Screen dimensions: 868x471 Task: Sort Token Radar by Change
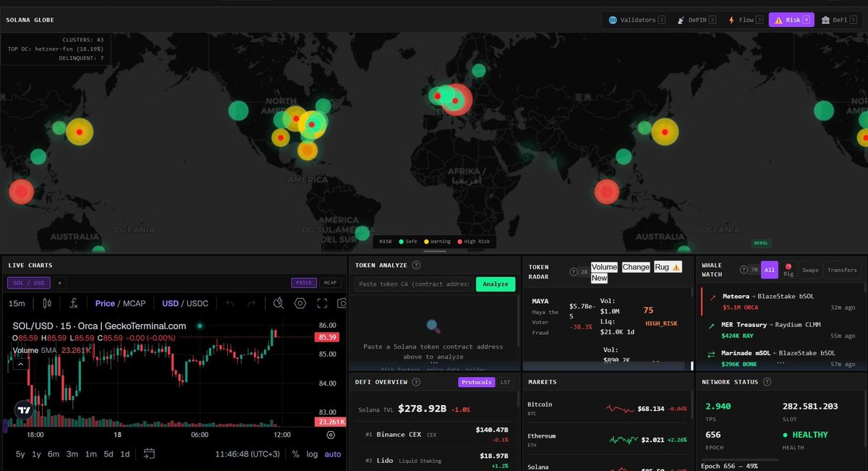tap(636, 267)
